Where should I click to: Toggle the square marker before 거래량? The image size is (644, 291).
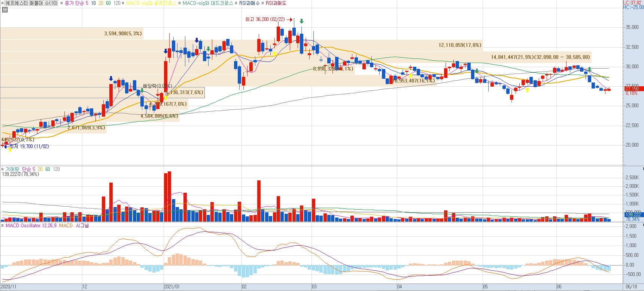[2, 169]
